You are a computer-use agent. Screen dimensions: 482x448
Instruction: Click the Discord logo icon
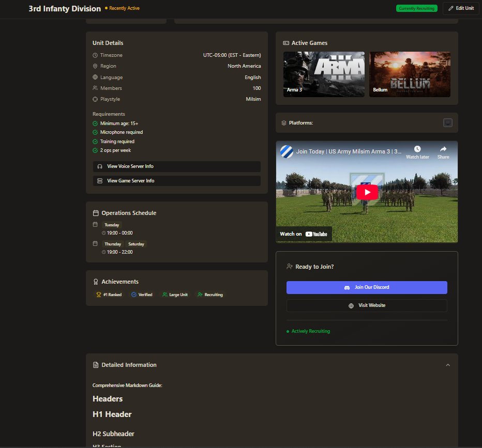[x=347, y=288]
